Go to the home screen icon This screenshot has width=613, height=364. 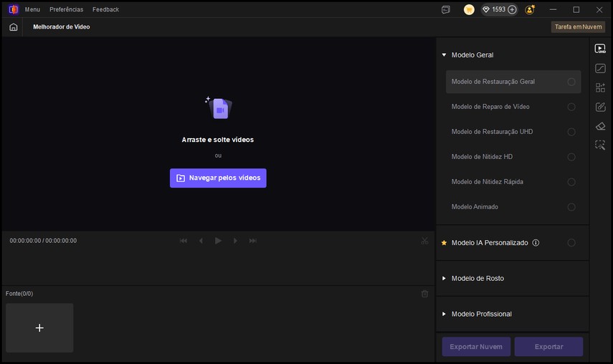coord(14,27)
